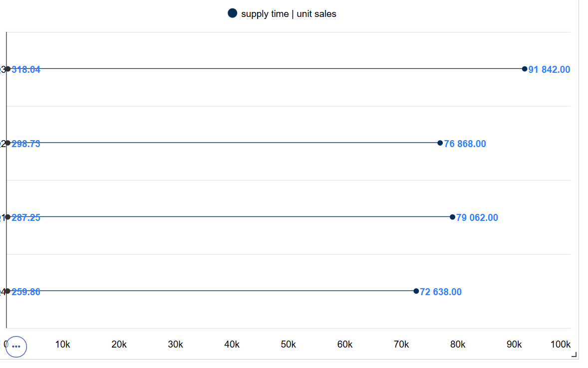Click the 318.04 value label
This screenshot has height=368, width=588.
click(x=26, y=70)
